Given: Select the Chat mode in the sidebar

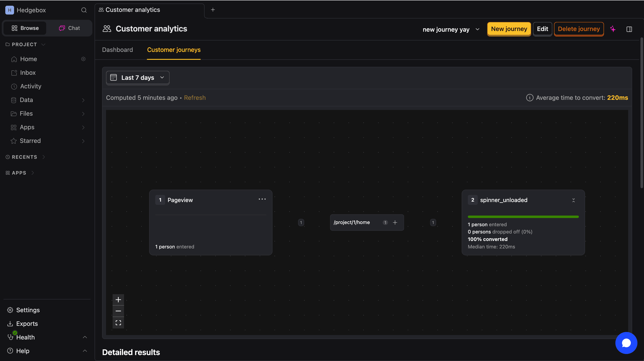Looking at the screenshot, I should pos(69,28).
